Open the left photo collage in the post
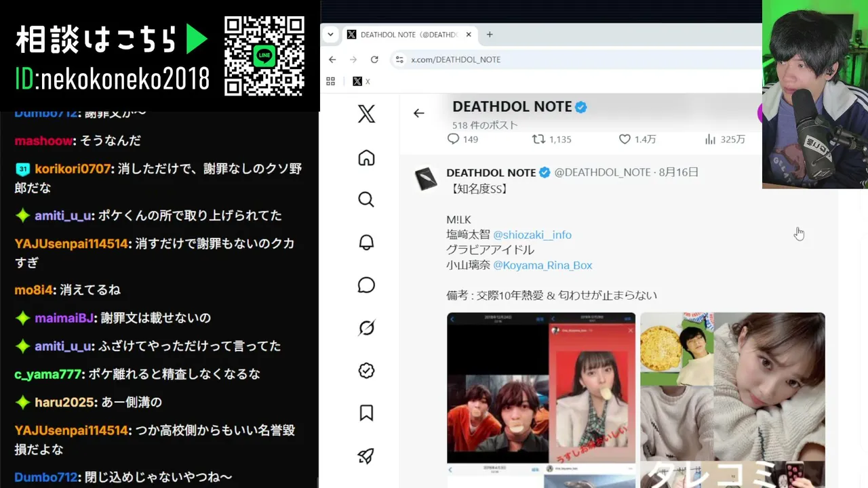The width and height of the screenshot is (868, 488). point(541,400)
